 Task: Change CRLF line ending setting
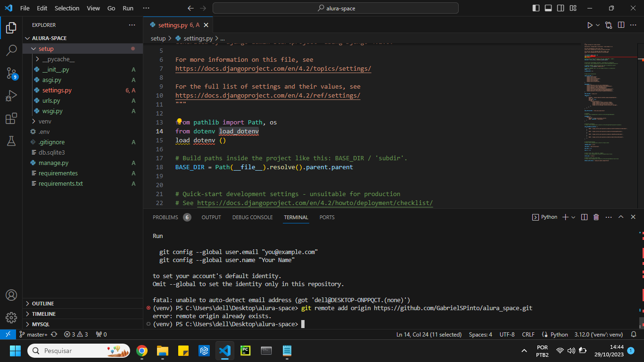pyautogui.click(x=528, y=334)
